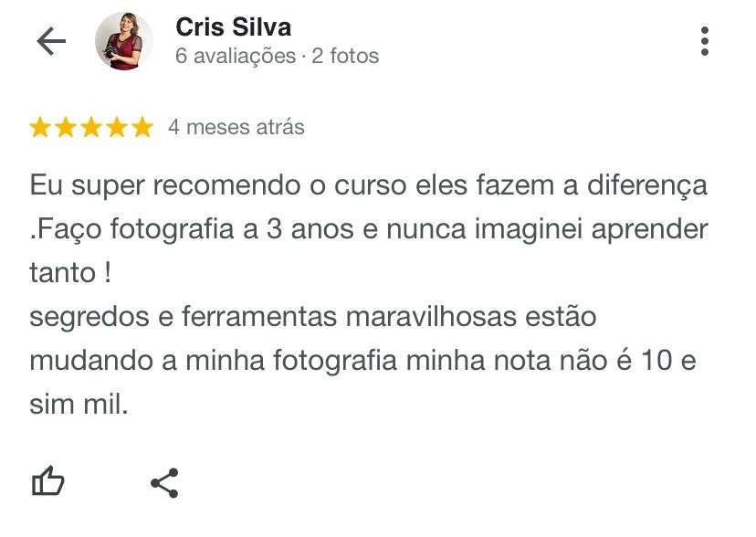Image resolution: width=756 pixels, height=537 pixels.
Task: Click the final 'sim mil.' text
Action: tap(79, 404)
